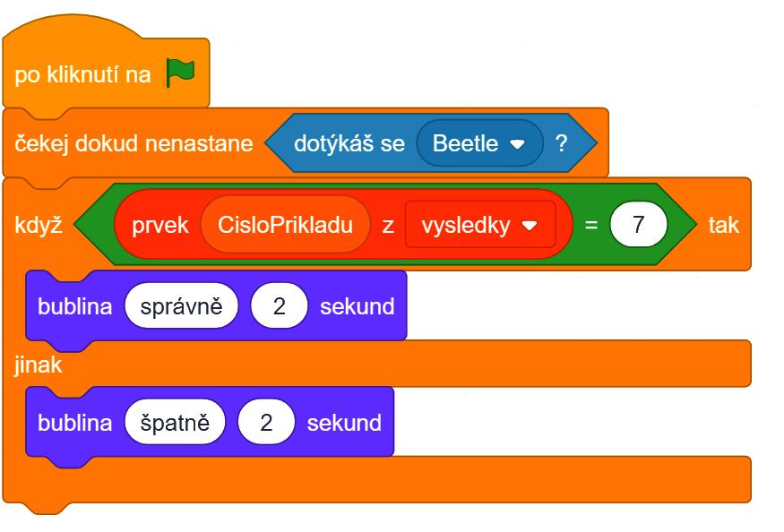Edit seconds value in špatně bubble block

[x=266, y=422]
